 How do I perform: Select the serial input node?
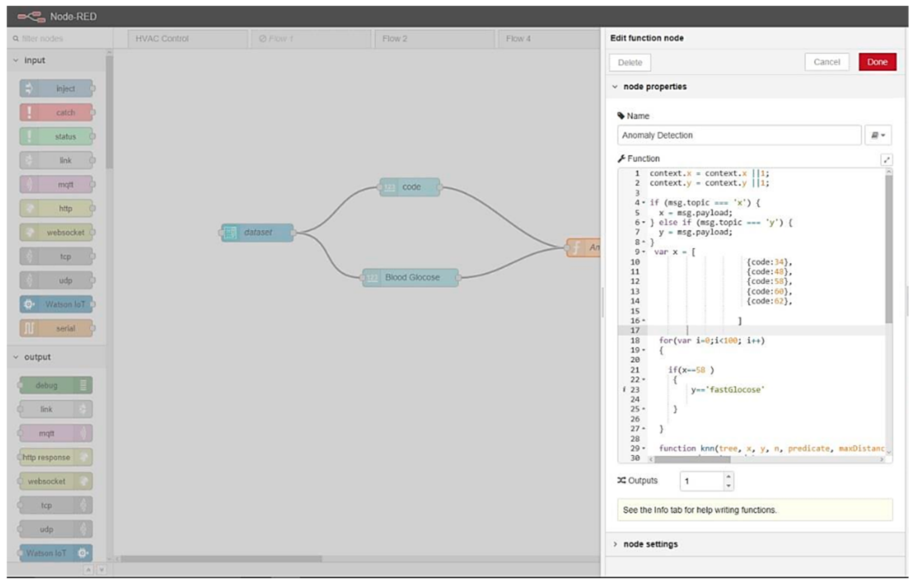point(56,328)
